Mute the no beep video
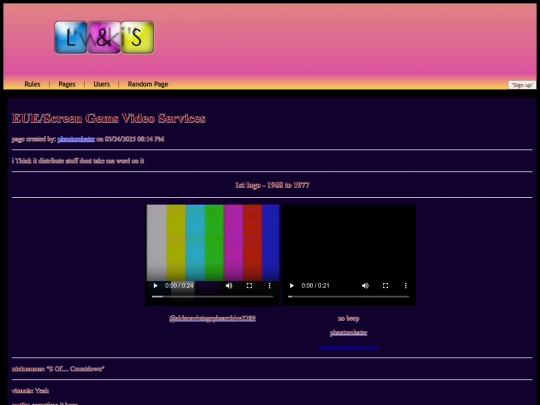Viewport: 540px width, 405px height. click(365, 285)
